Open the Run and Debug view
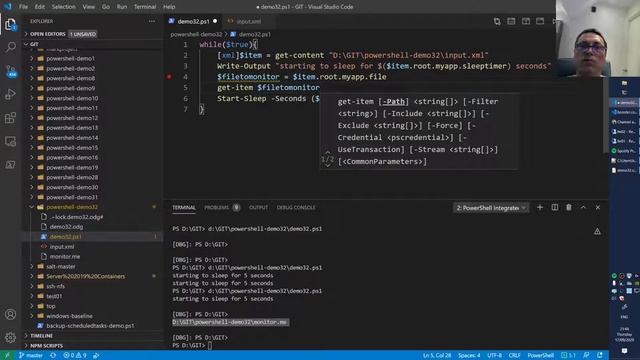 tap(11, 94)
